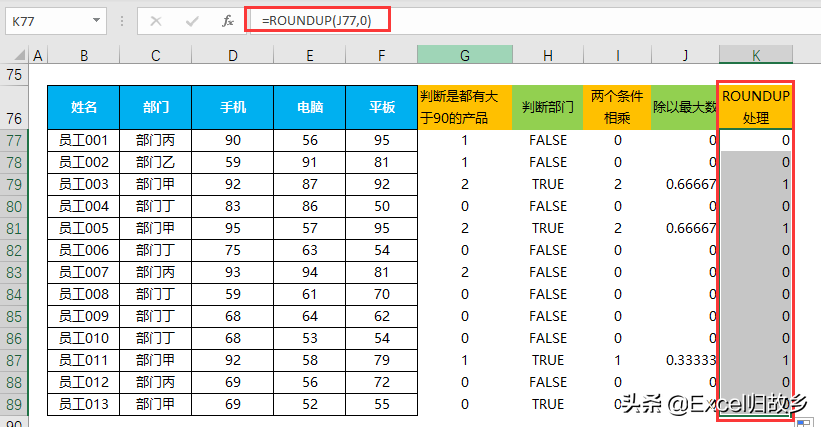The image size is (821, 427).
Task: Click TRUE in the 员工011 row
Action: coord(548,360)
